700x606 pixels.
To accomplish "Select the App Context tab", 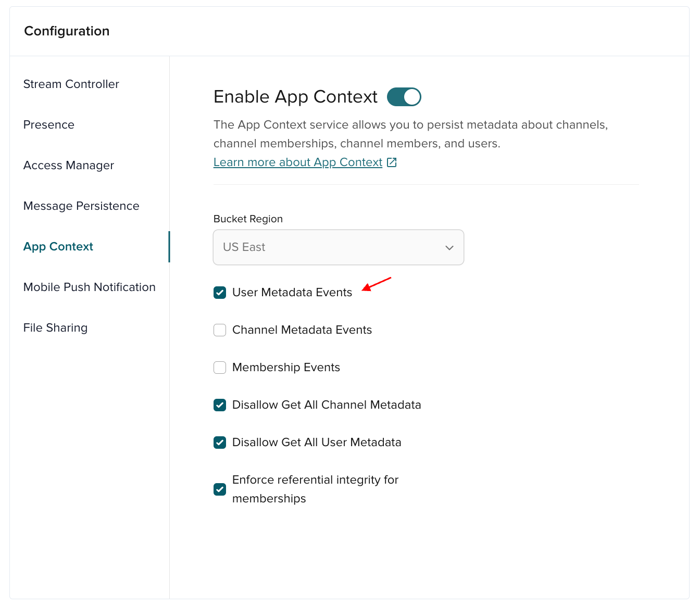I will pyautogui.click(x=58, y=246).
